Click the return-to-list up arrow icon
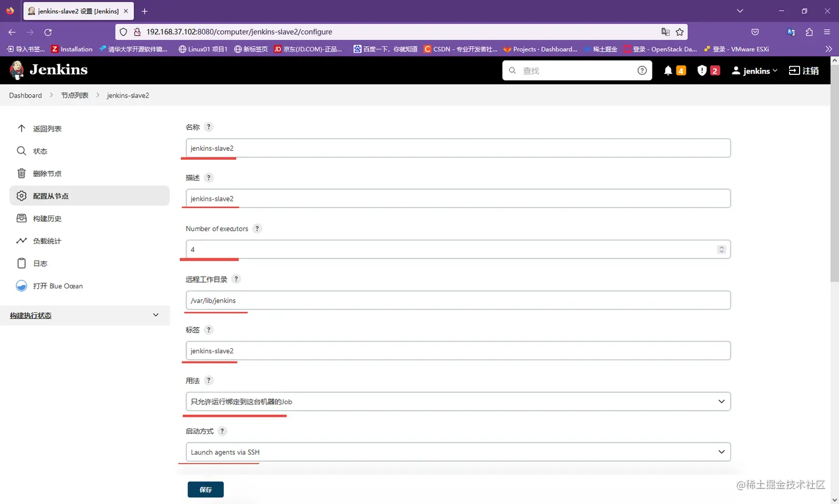 point(22,128)
